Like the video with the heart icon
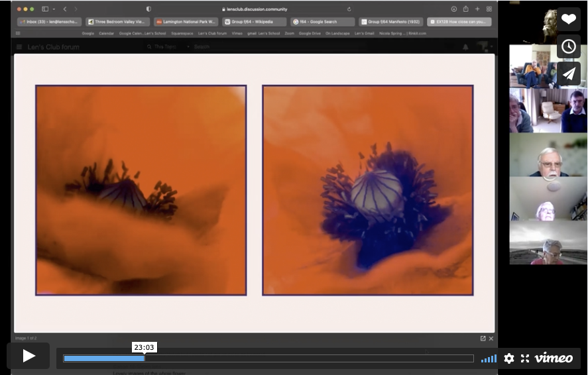 point(569,19)
